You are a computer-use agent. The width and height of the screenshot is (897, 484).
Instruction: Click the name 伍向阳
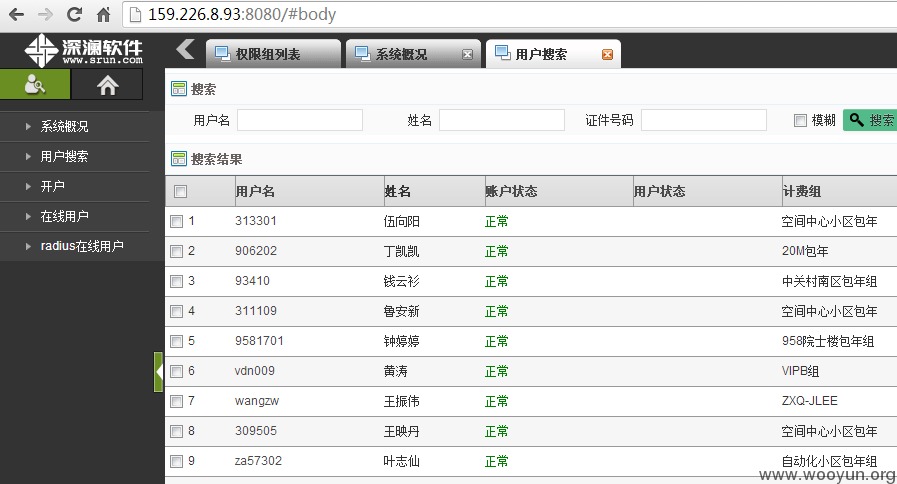pyautogui.click(x=402, y=221)
